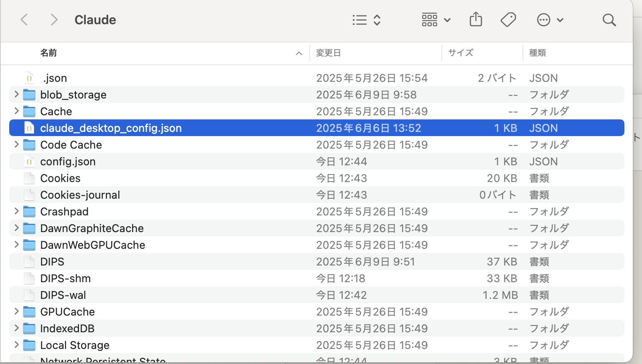Expand the IndexedDB folder
The width and height of the screenshot is (642, 364).
(x=16, y=328)
